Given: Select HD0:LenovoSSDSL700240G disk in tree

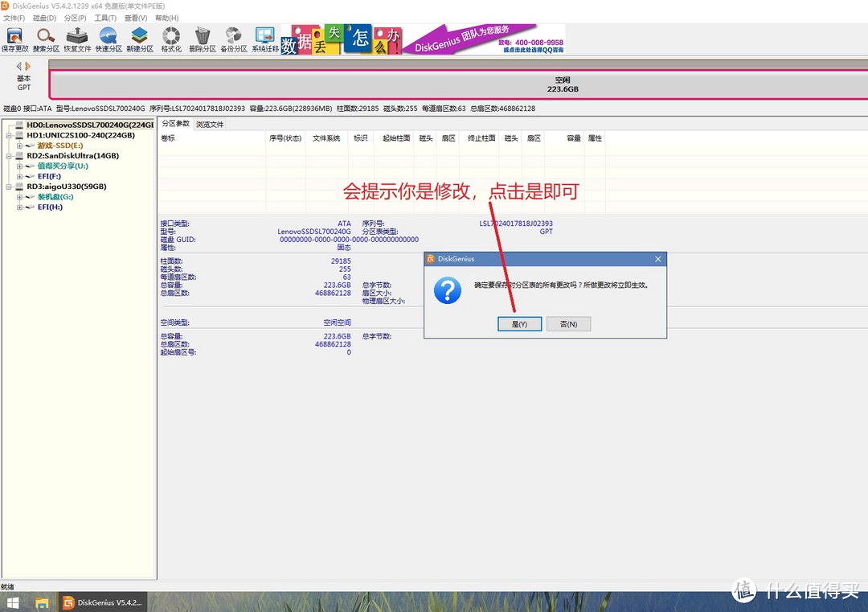Looking at the screenshot, I should pyautogui.click(x=88, y=125).
